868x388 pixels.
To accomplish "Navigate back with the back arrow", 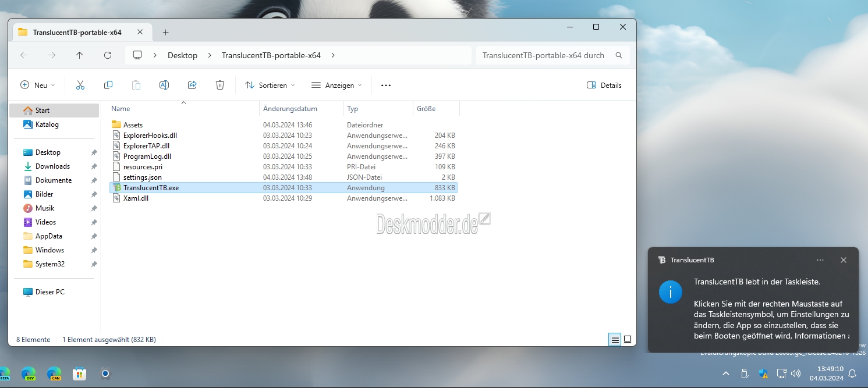I will click(x=24, y=55).
